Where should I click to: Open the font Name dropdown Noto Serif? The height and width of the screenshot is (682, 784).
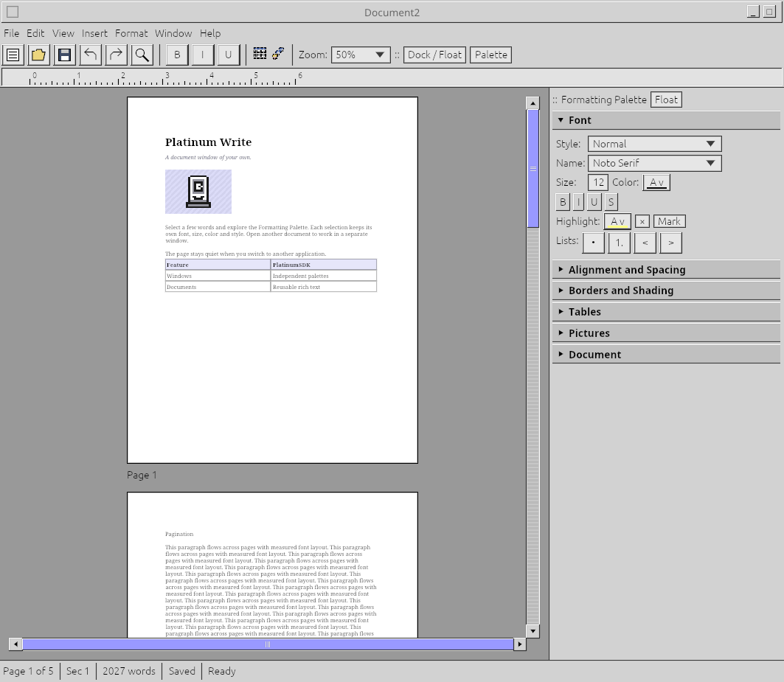coord(654,163)
